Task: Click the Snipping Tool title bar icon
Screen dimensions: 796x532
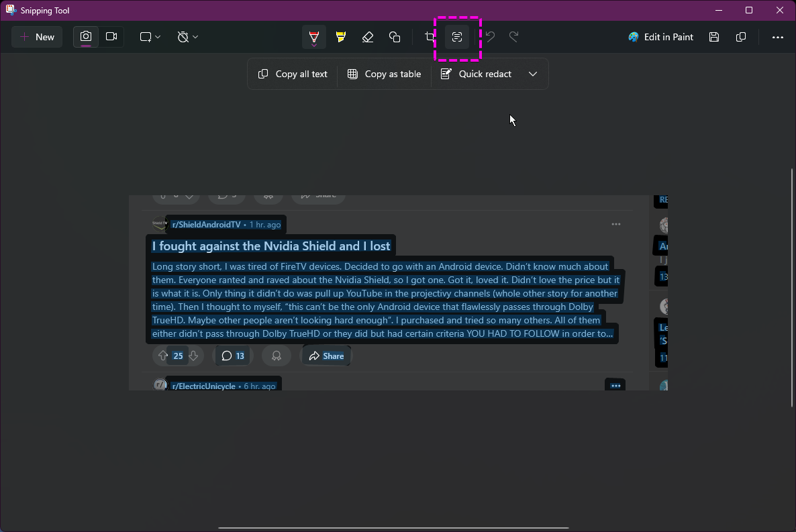Action: (x=11, y=10)
